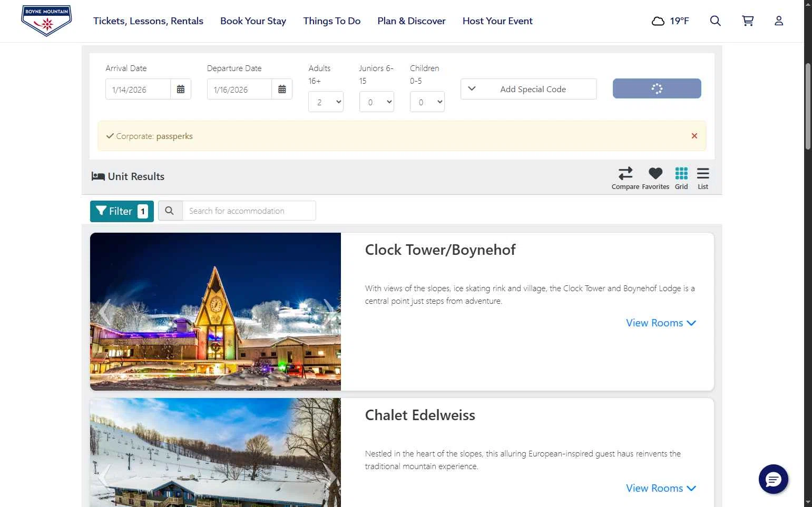
Task: Remove the passperks corporate code
Action: coord(694,136)
